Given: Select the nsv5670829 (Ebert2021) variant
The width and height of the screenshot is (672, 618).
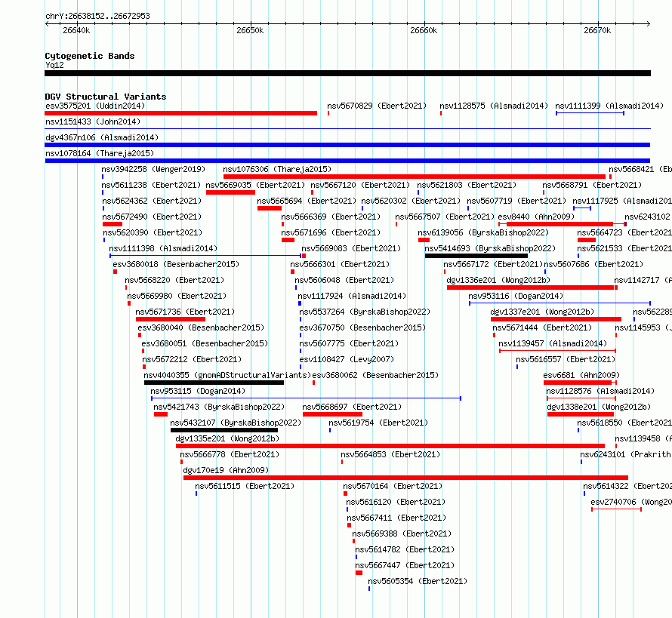Looking at the screenshot, I should point(377,106).
